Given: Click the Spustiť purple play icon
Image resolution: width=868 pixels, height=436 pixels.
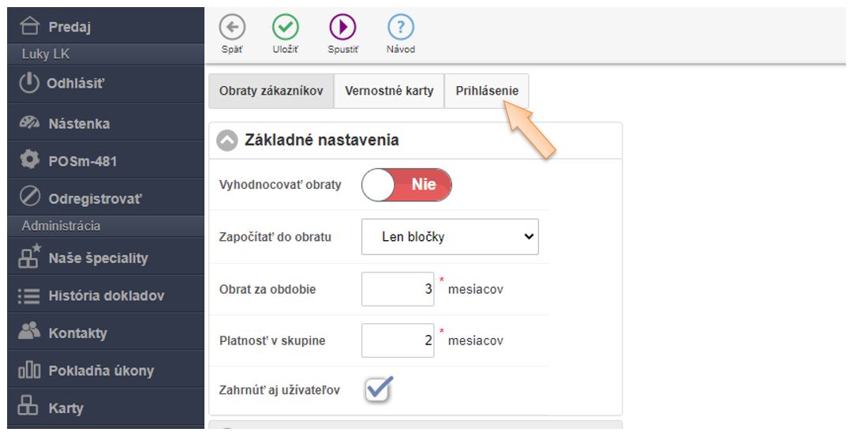Looking at the screenshot, I should click(x=342, y=28).
